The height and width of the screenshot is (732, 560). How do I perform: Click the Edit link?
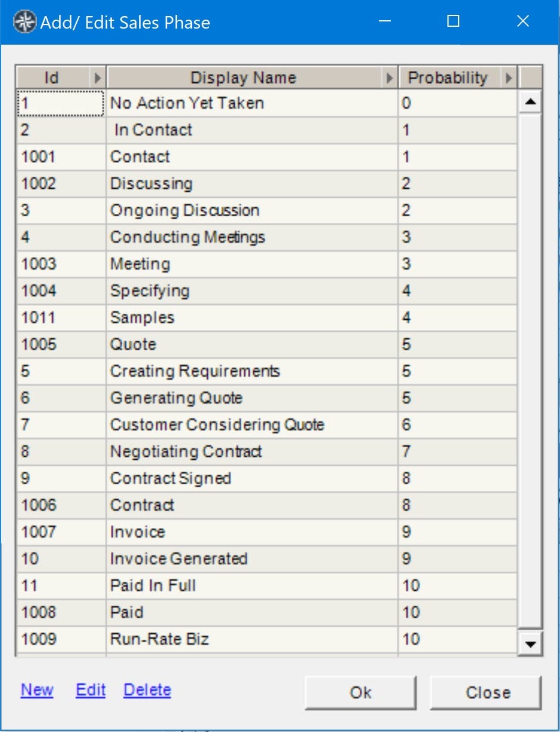[x=91, y=690]
